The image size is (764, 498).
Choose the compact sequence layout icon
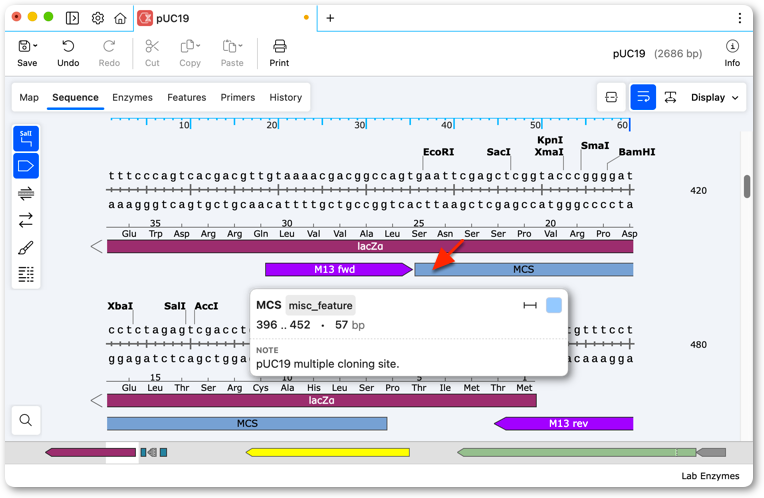click(611, 97)
